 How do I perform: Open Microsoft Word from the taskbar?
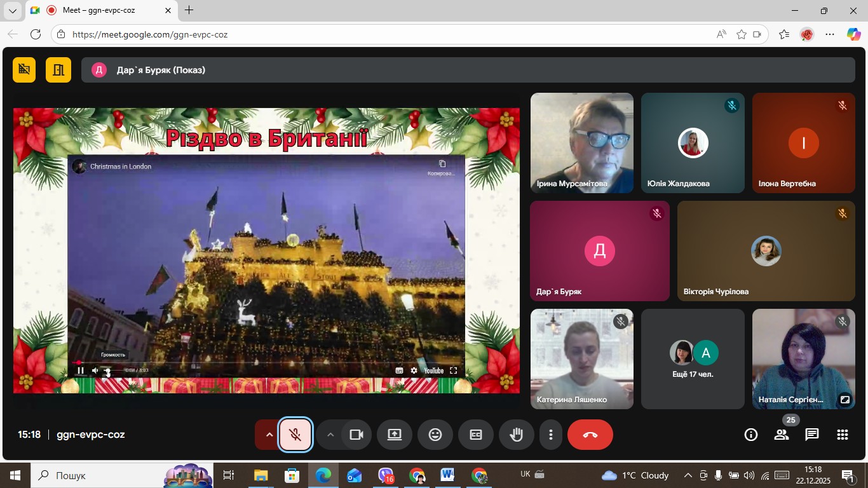[x=447, y=475]
